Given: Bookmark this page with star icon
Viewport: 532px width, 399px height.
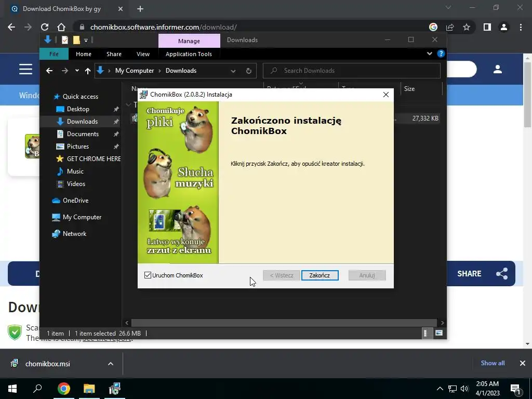Looking at the screenshot, I should tap(467, 27).
